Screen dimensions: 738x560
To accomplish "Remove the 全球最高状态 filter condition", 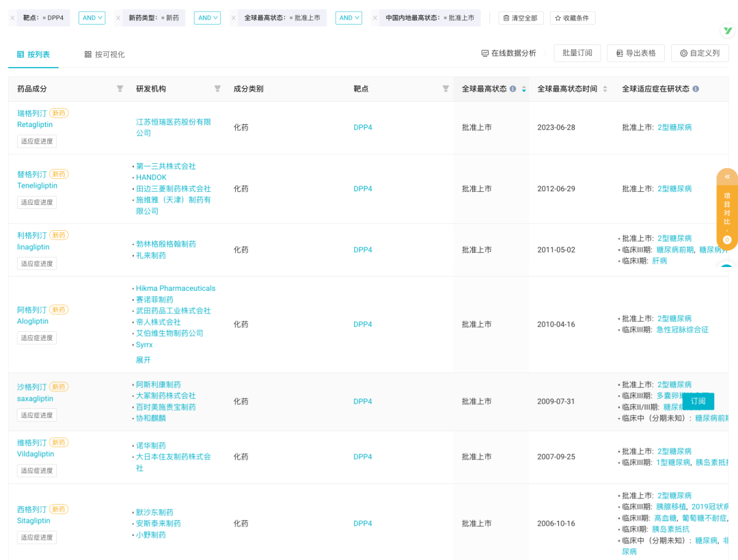I will pos(234,18).
